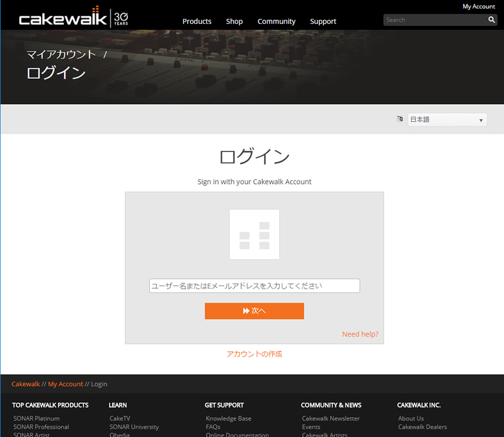Open the Cakewalk Newsletter footer link

pos(331,418)
